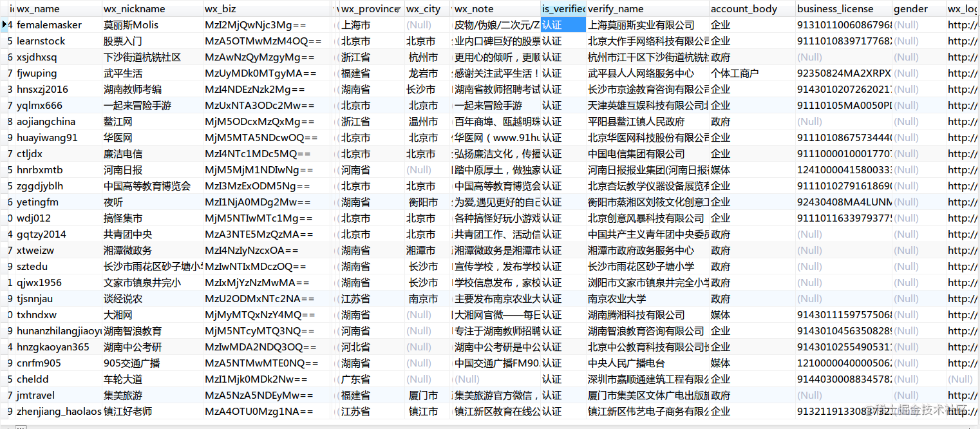Select the cnrfm905 cell

(58, 363)
